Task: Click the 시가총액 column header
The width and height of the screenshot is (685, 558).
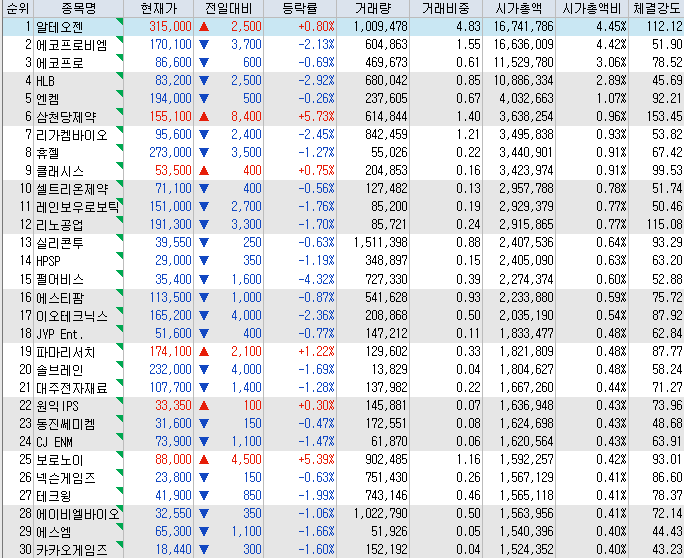Action: coord(519,8)
